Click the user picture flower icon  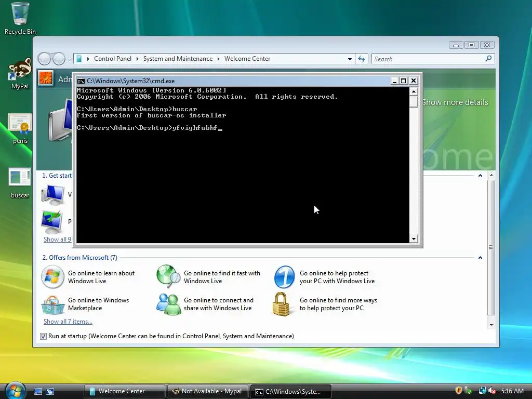[46, 78]
